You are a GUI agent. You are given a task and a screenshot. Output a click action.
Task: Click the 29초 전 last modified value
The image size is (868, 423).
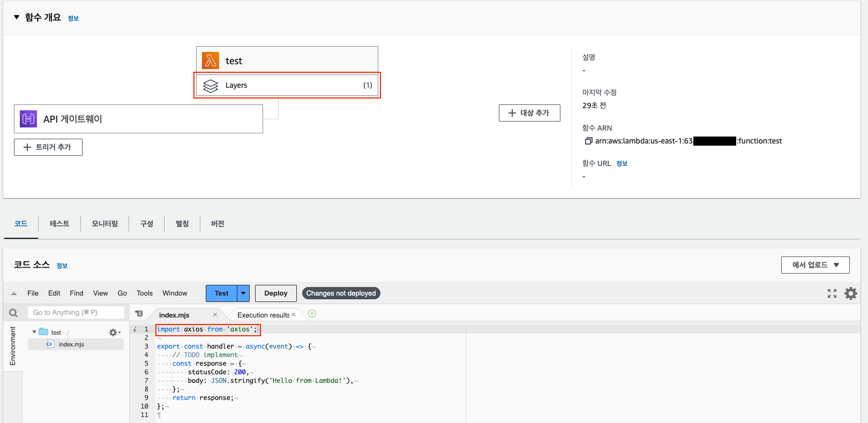point(594,105)
